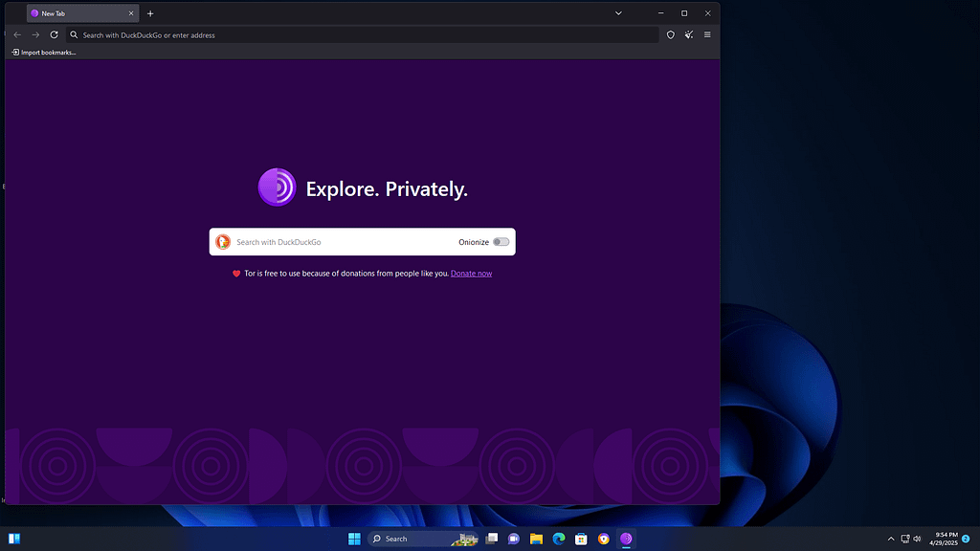Open the clock and date flyout

(943, 539)
